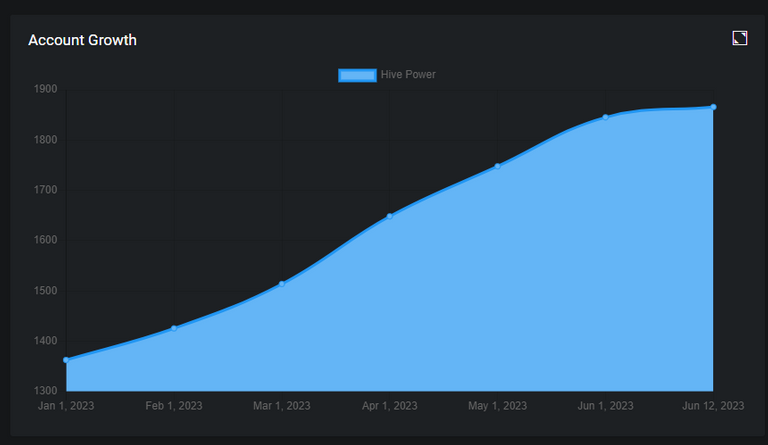Screen dimensions: 768x445
Task: Click the May 1, 2023 axis label
Action: [x=498, y=406]
